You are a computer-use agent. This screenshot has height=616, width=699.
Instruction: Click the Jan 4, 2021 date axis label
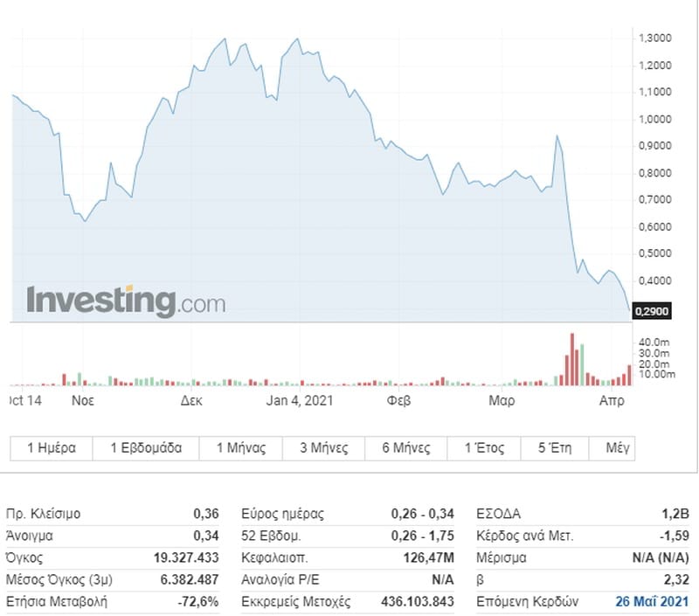point(301,401)
